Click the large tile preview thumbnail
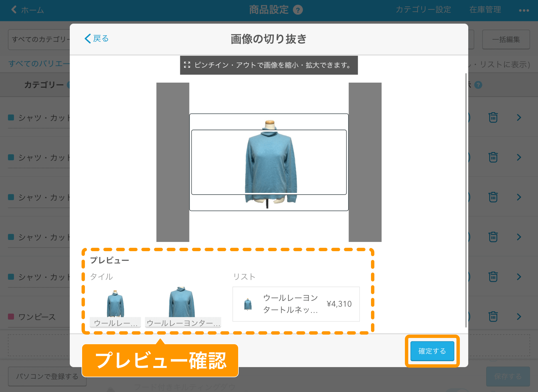538x392 pixels. tap(183, 307)
